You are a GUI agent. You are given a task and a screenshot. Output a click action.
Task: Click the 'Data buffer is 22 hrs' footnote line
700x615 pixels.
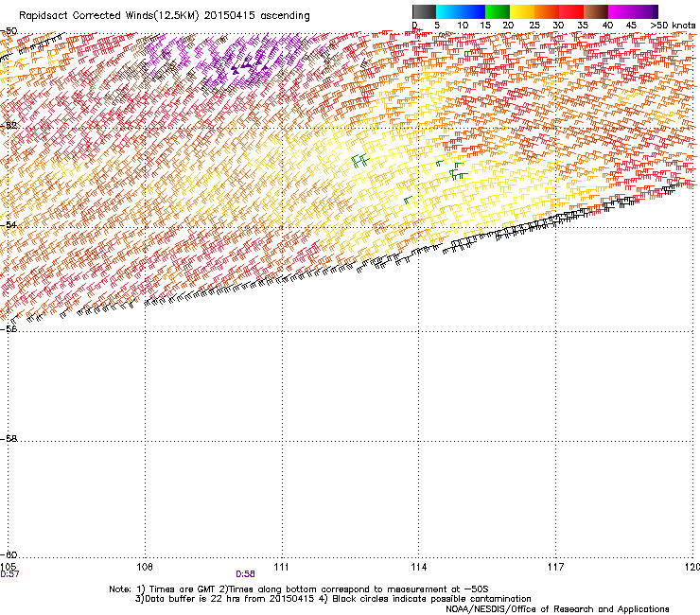coord(333,599)
